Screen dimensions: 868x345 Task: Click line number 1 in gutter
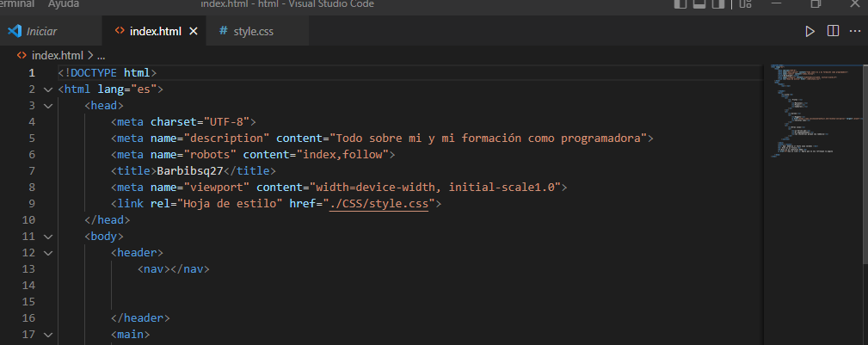coord(32,72)
